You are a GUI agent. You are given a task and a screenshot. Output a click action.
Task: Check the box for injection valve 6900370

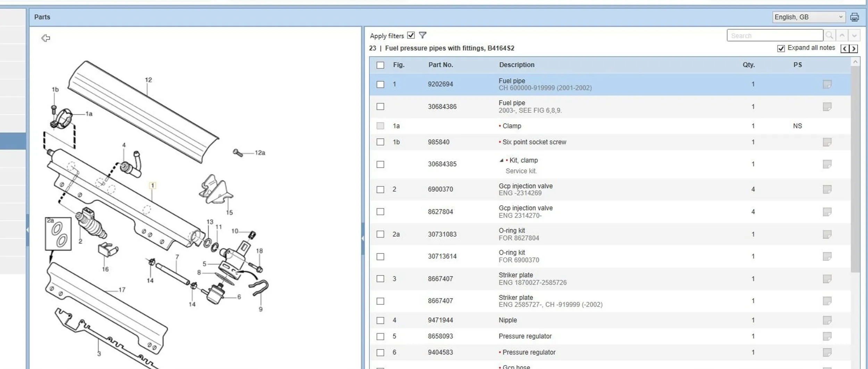381,190
